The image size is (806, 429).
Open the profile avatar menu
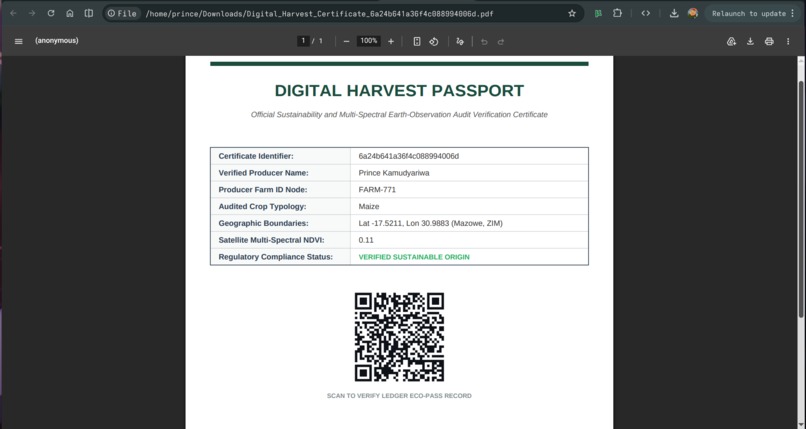click(x=693, y=13)
